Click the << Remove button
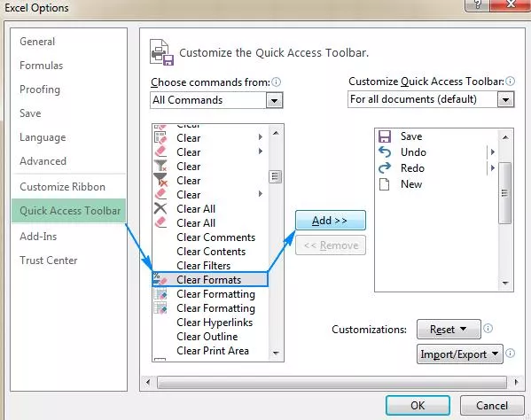Viewport: 531px width, 420px height. coord(330,245)
